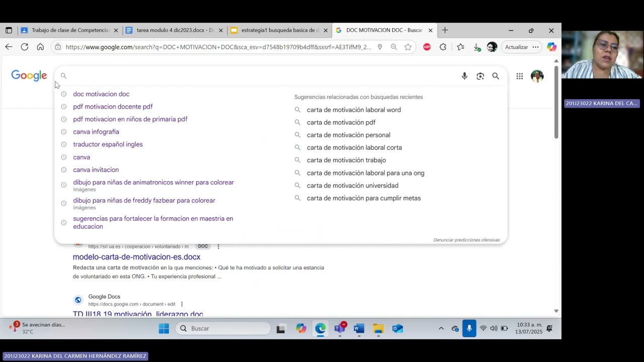The height and width of the screenshot is (362, 644).
Task: Show hidden system tray icons chevron
Action: [x=441, y=328]
